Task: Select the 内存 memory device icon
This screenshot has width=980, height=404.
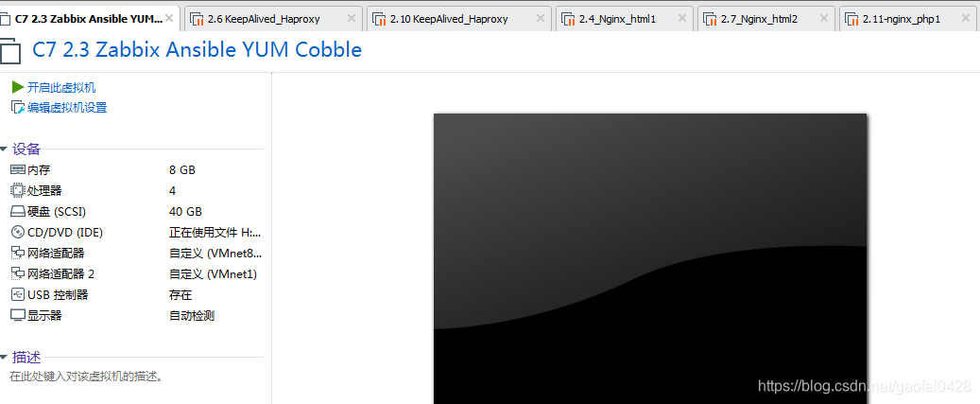Action: 18,169
